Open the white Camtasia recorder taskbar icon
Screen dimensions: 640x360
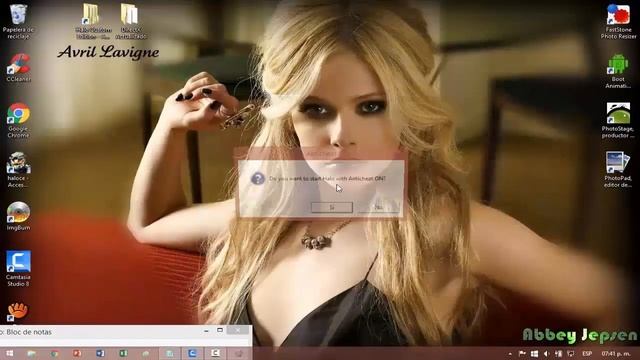(x=216, y=353)
